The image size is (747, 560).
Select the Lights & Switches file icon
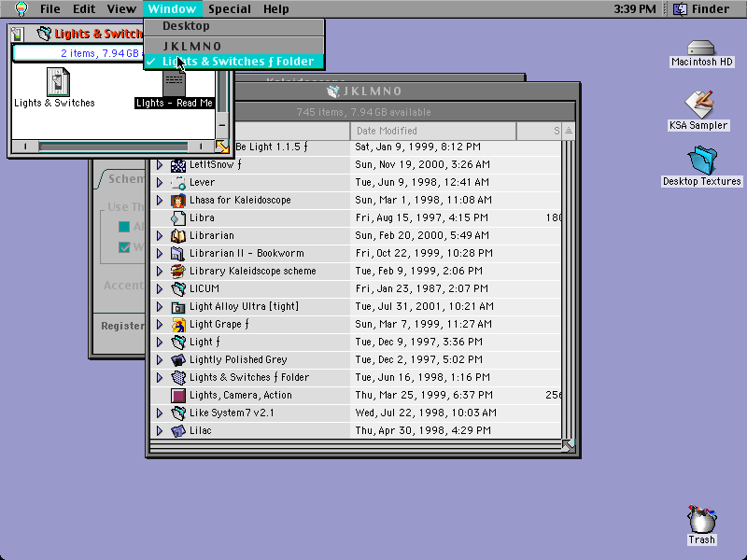(58, 82)
